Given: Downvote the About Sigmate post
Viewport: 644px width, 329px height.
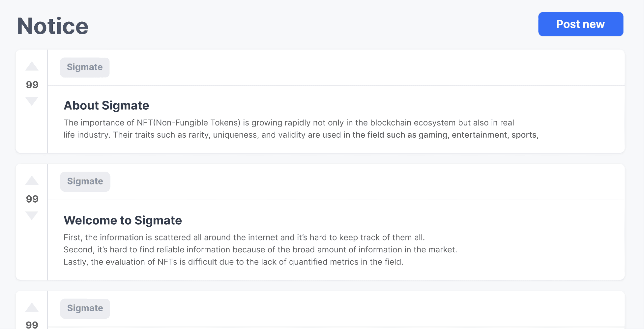Looking at the screenshot, I should point(32,101).
